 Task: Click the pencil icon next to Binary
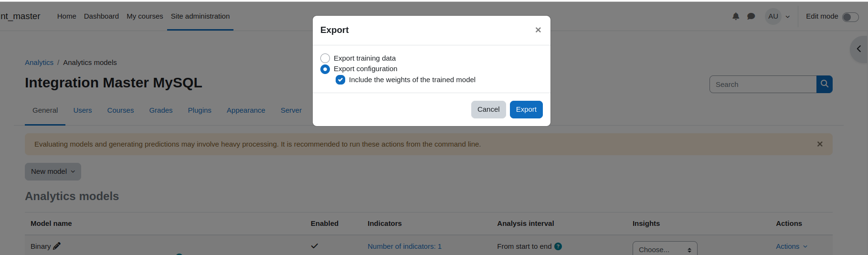(x=57, y=246)
